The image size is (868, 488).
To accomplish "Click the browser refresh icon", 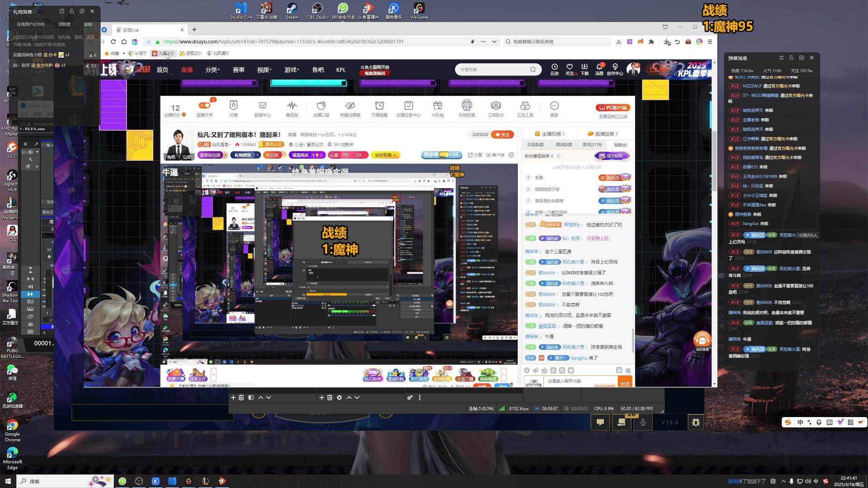I will click(113, 42).
